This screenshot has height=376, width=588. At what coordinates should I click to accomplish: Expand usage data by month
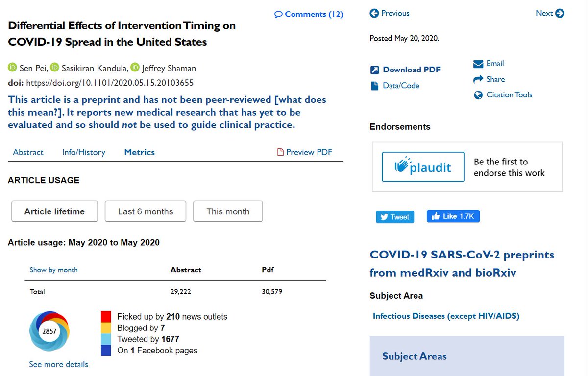(53, 270)
